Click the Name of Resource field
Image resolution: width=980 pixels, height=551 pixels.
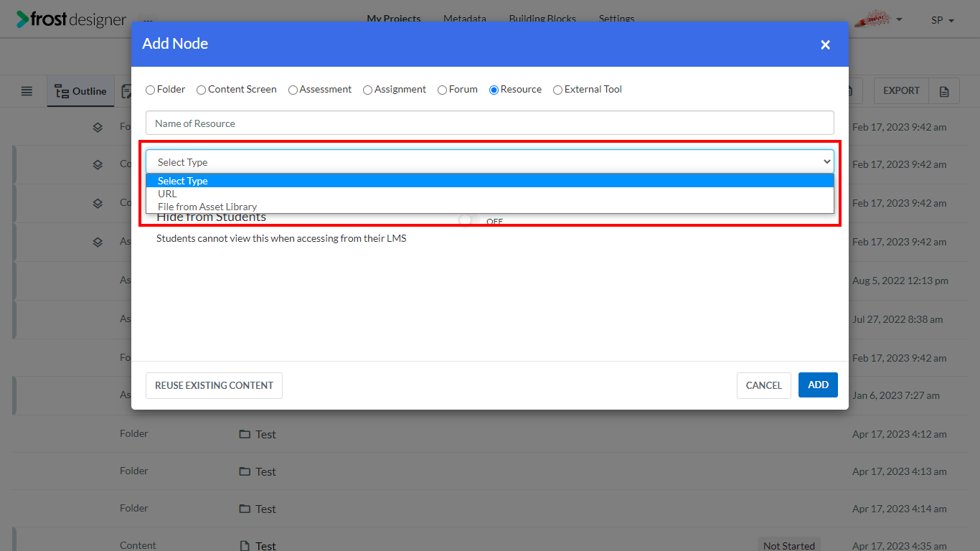click(490, 123)
